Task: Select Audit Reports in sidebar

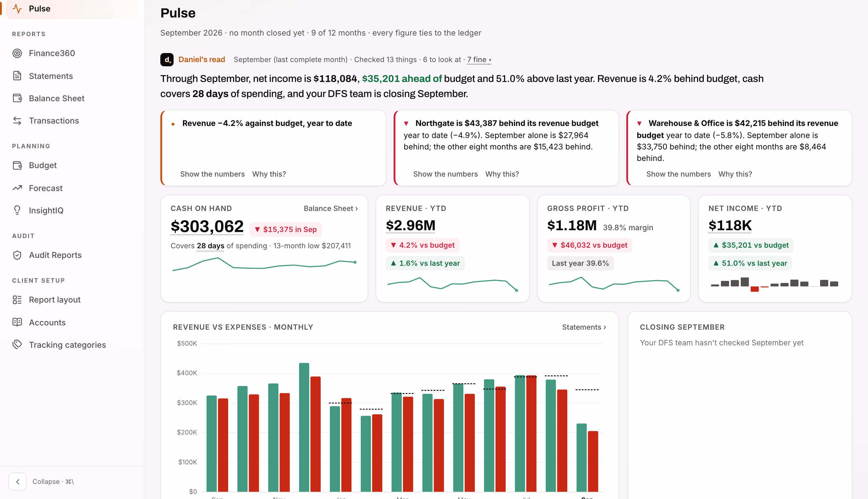Action: [72, 255]
